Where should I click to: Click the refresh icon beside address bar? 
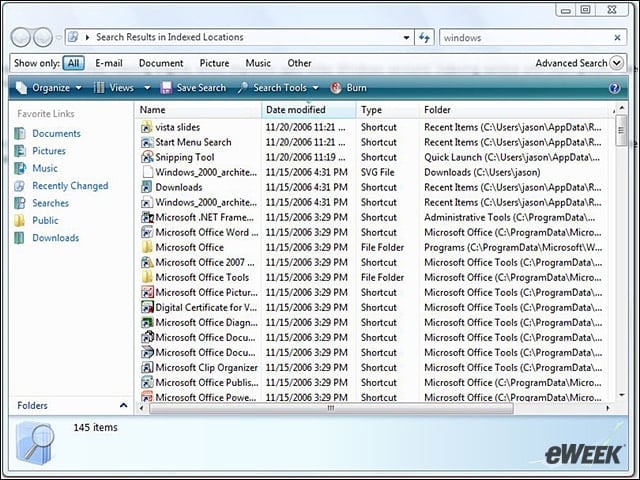tap(424, 38)
